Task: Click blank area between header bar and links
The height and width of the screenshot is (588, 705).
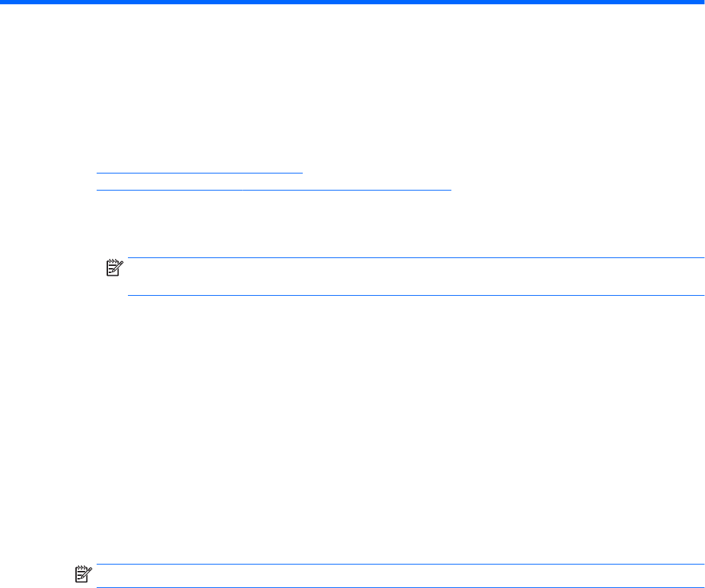Action: 352,85
